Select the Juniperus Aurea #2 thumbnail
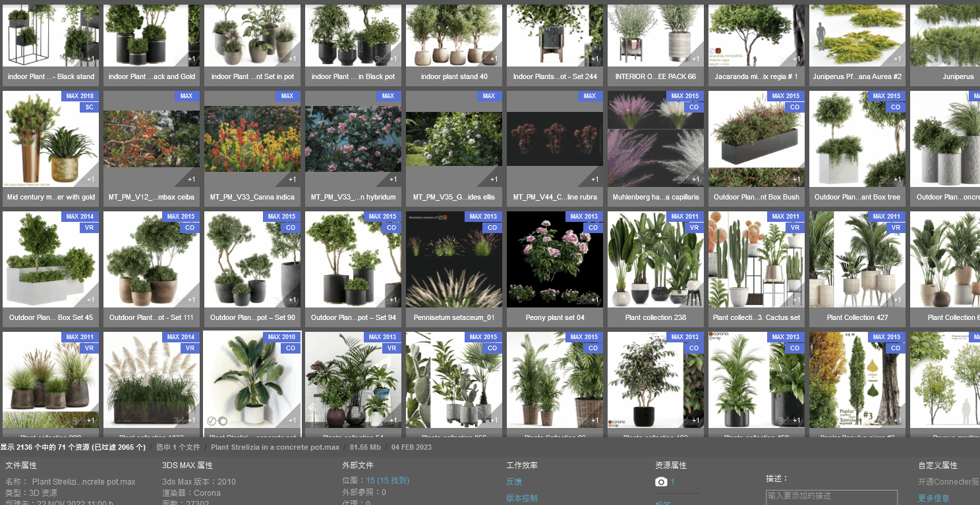The width and height of the screenshot is (980, 505). 857,36
